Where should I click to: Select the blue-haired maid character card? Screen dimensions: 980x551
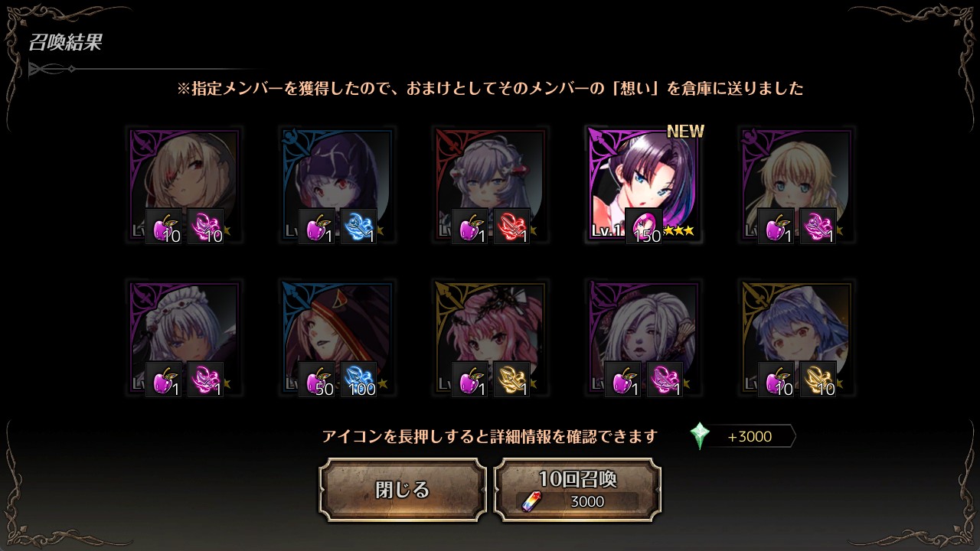click(797, 338)
